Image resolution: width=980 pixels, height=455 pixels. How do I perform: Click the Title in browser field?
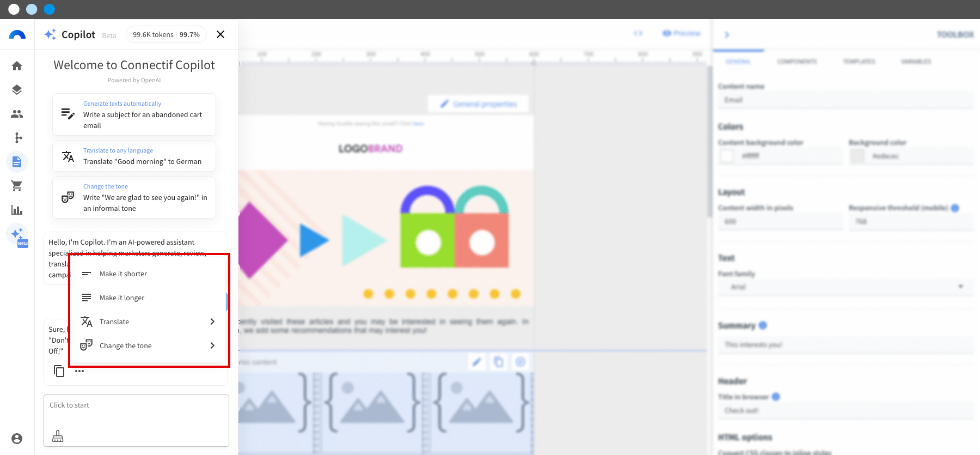click(x=846, y=410)
